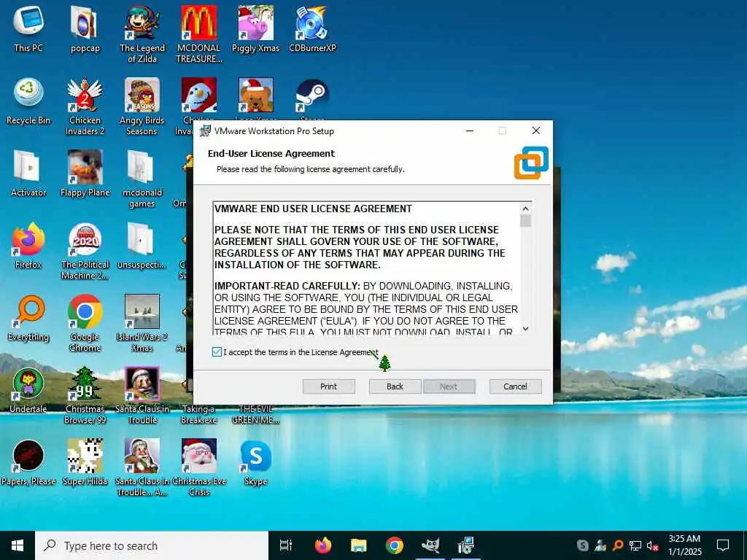This screenshot has height=560, width=747.
Task: Select the Christmas Eve Crisis shortcut
Action: 199,467
